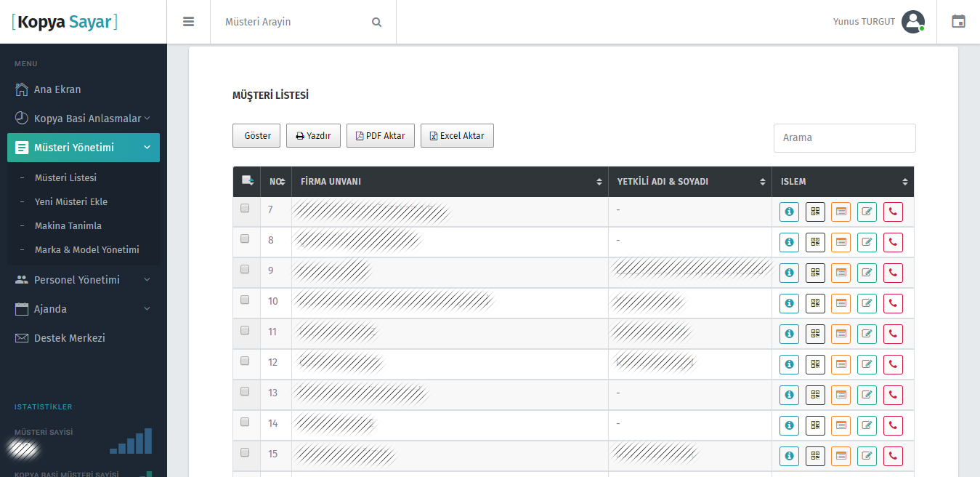Click the search magnifier icon in the top bar
980x477 pixels.
pos(376,22)
